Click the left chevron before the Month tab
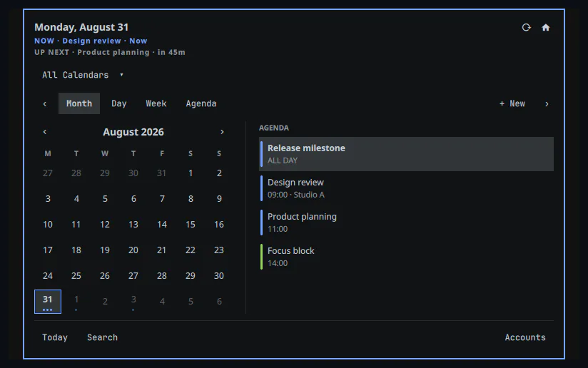 45,104
